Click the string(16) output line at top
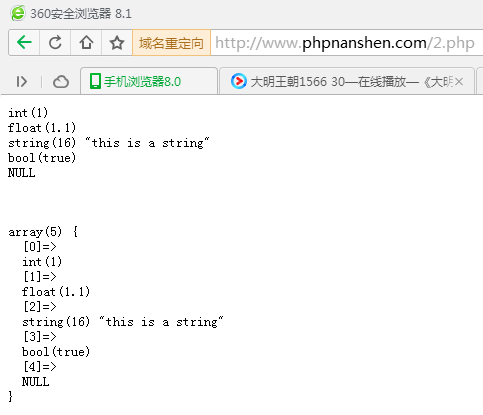 tap(109, 143)
